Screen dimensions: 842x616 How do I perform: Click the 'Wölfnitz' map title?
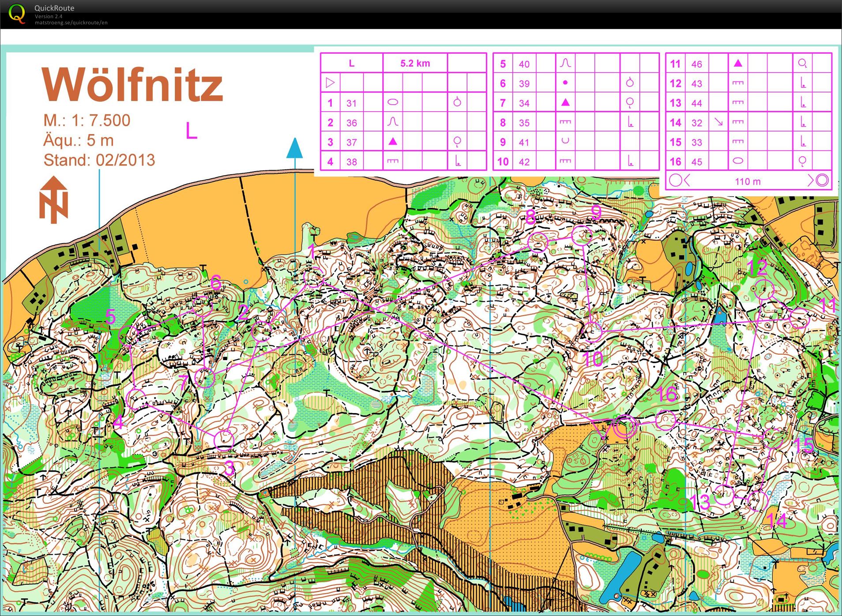[132, 84]
